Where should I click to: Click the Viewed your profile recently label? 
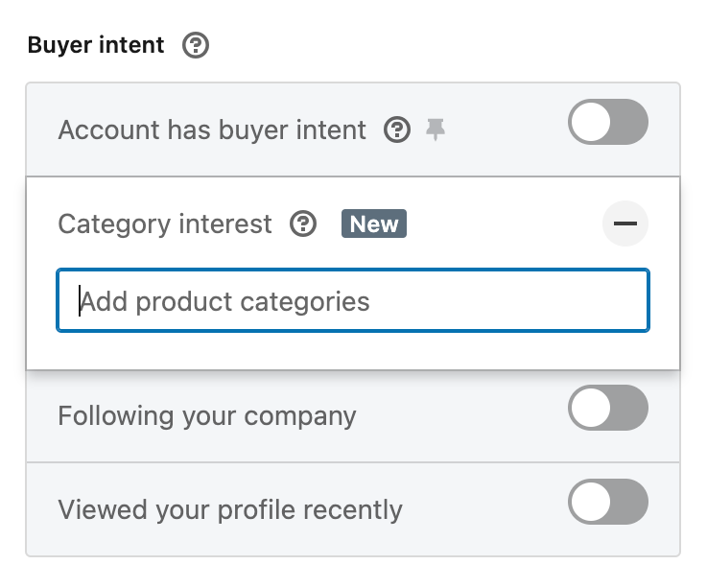230,510
